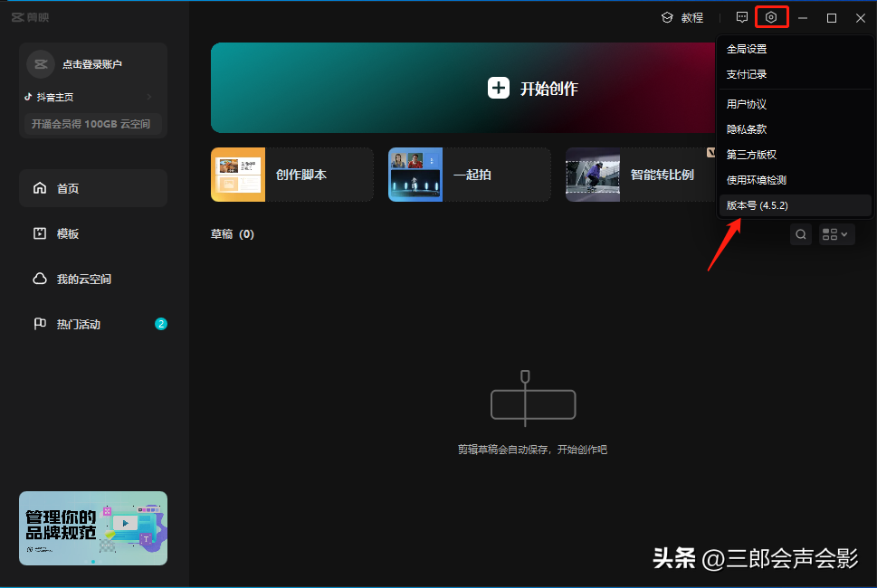This screenshot has width=877, height=588.
Task: Click 点击登录账户 to log in
Action: [x=91, y=64]
